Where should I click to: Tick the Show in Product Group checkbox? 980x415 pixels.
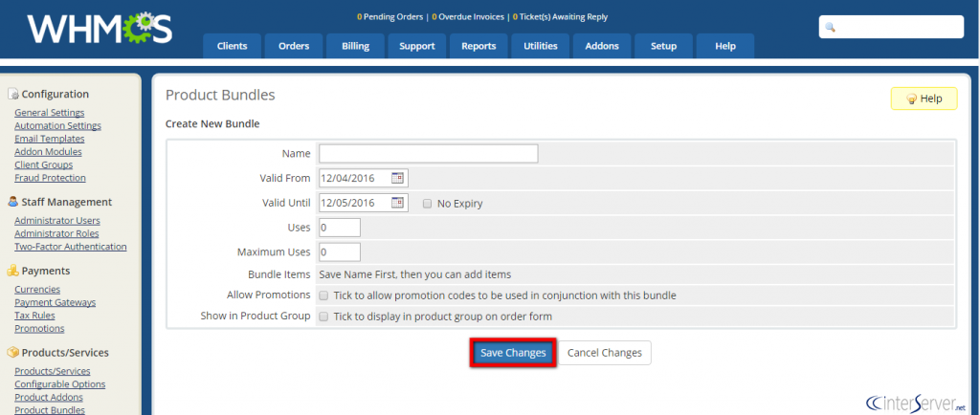point(323,317)
